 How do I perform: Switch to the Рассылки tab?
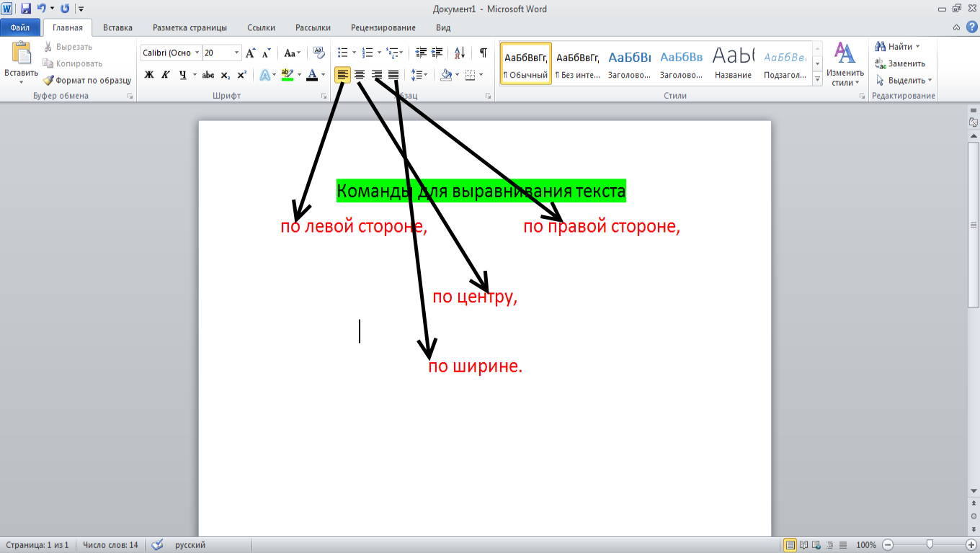(x=313, y=28)
